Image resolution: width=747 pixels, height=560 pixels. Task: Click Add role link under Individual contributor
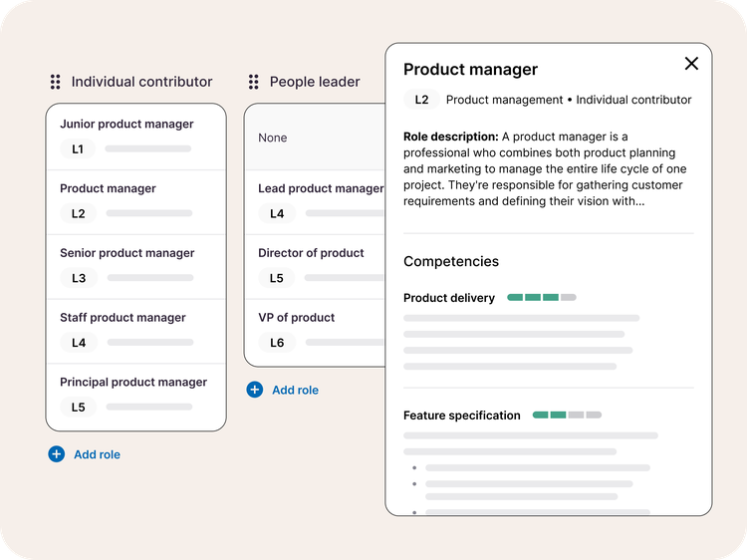coord(97,454)
